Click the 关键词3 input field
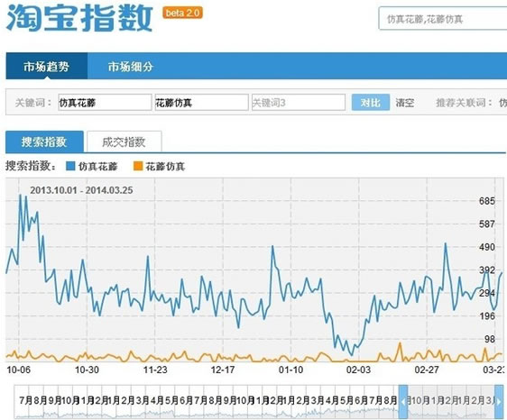The height and width of the screenshot is (420, 507). pyautogui.click(x=299, y=103)
